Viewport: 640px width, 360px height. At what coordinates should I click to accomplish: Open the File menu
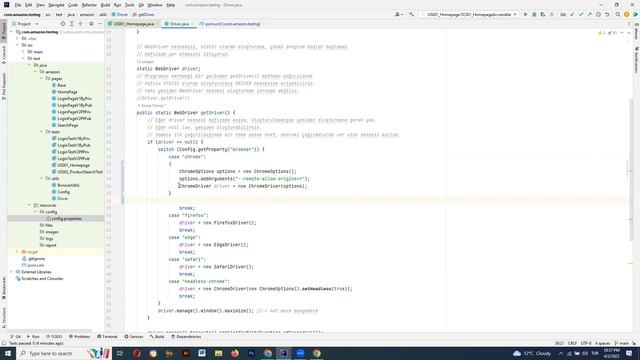[x=18, y=5]
